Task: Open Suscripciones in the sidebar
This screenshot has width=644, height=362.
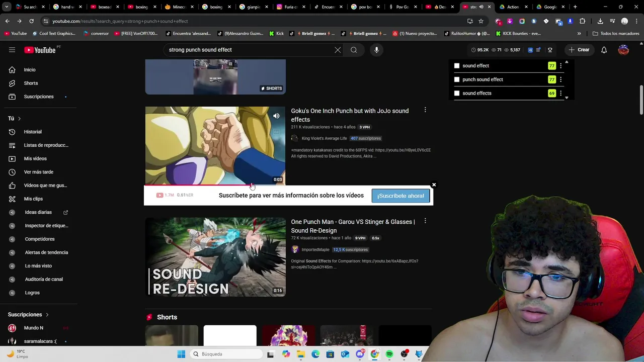Action: [x=38, y=97]
